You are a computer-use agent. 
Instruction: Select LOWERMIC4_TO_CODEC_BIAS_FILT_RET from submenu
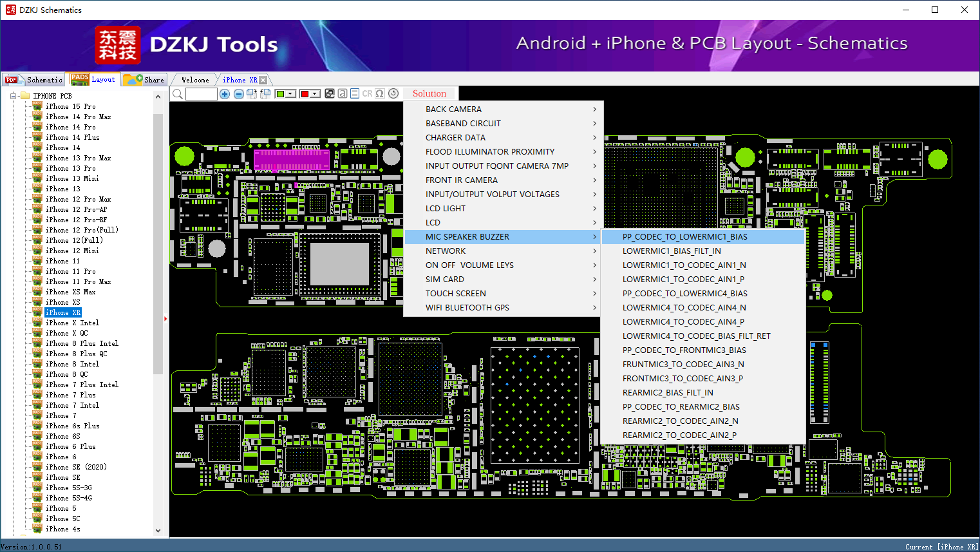pos(703,336)
